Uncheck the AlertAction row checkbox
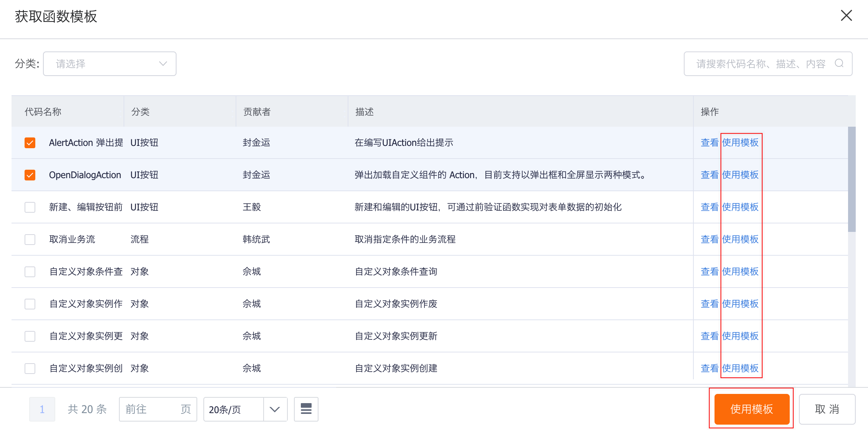 coord(30,143)
